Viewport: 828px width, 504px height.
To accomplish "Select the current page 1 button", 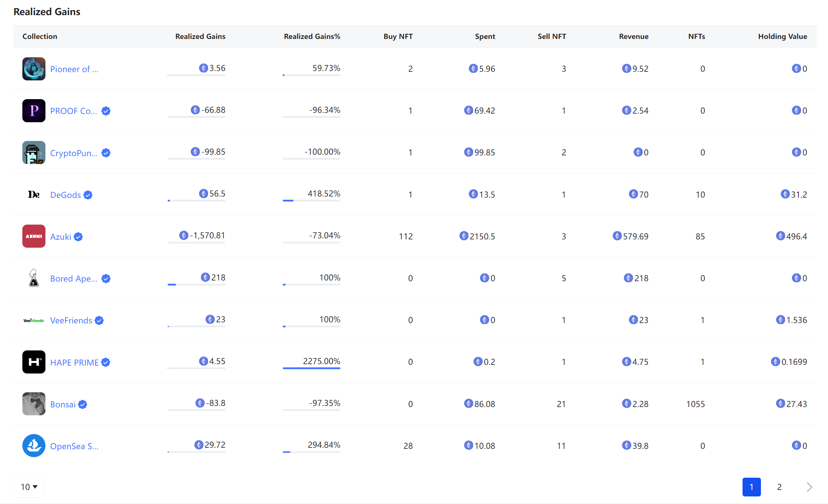I will pyautogui.click(x=752, y=487).
